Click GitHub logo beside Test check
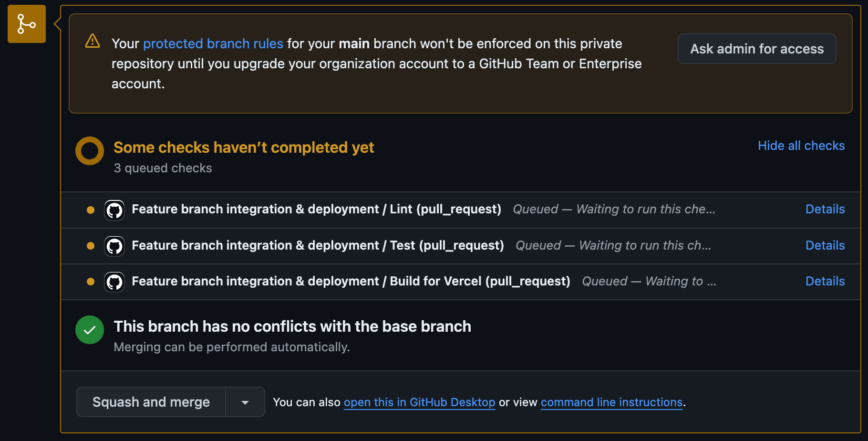The image size is (868, 441). click(x=114, y=246)
